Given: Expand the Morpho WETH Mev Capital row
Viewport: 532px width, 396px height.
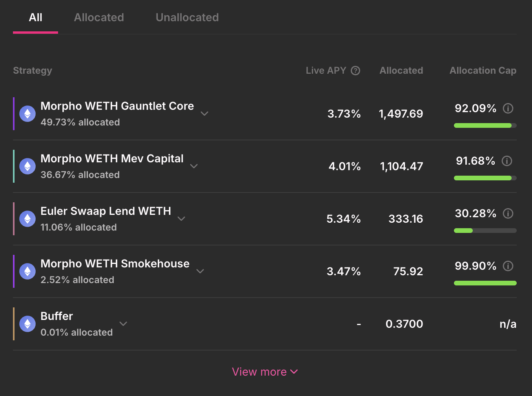Looking at the screenshot, I should 194,166.
